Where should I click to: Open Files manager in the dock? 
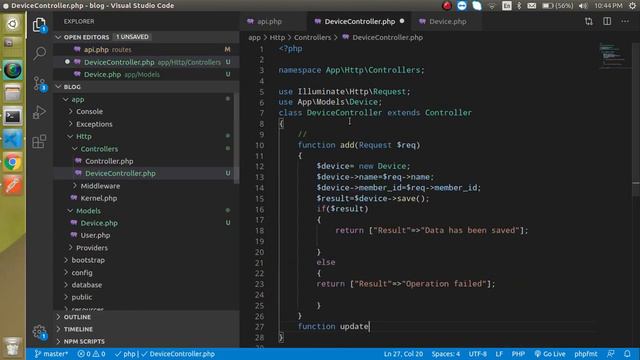(x=13, y=93)
